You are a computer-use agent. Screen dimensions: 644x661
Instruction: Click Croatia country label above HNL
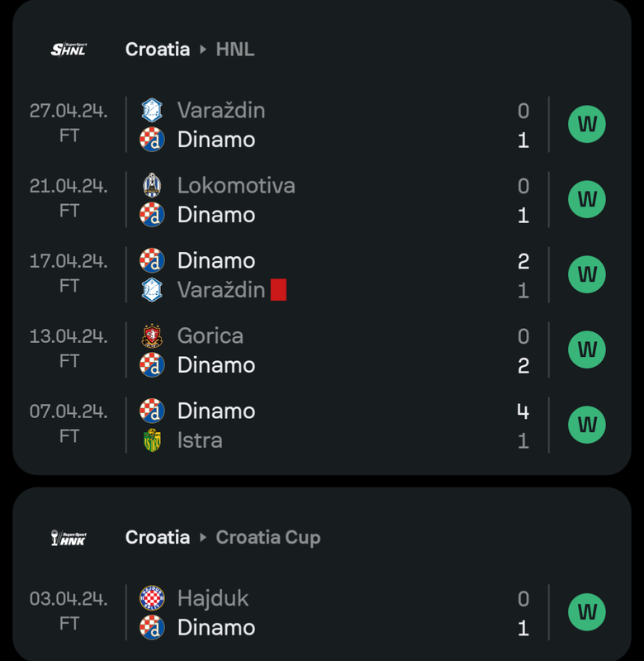[x=158, y=50]
